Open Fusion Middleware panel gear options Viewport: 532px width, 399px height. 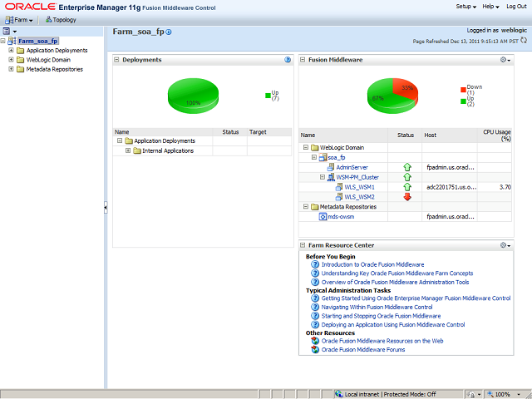[x=505, y=60]
